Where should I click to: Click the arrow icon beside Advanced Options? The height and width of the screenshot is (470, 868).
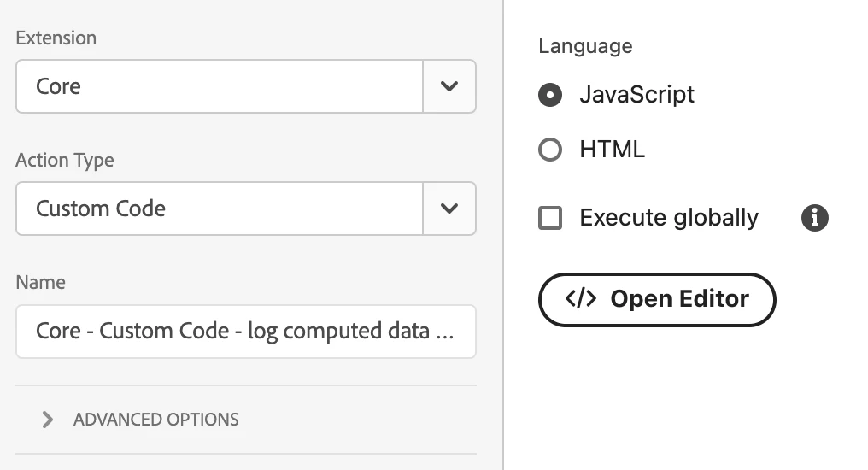[x=48, y=420]
